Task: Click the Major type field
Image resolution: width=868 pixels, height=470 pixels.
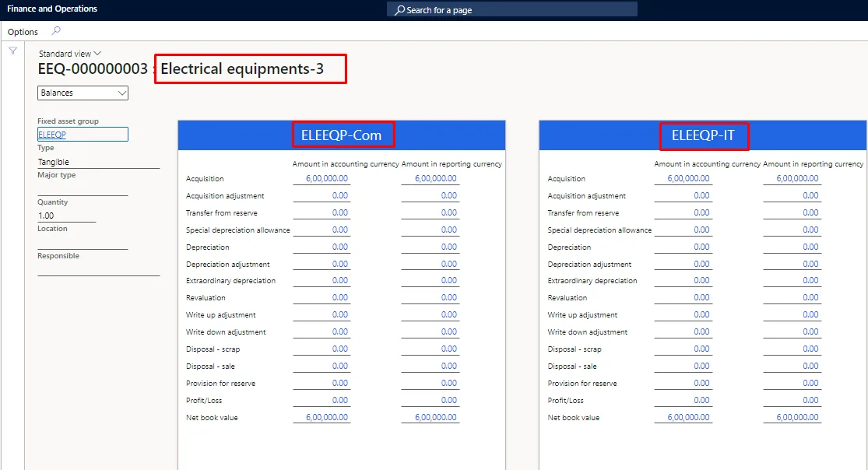Action: tap(83, 189)
